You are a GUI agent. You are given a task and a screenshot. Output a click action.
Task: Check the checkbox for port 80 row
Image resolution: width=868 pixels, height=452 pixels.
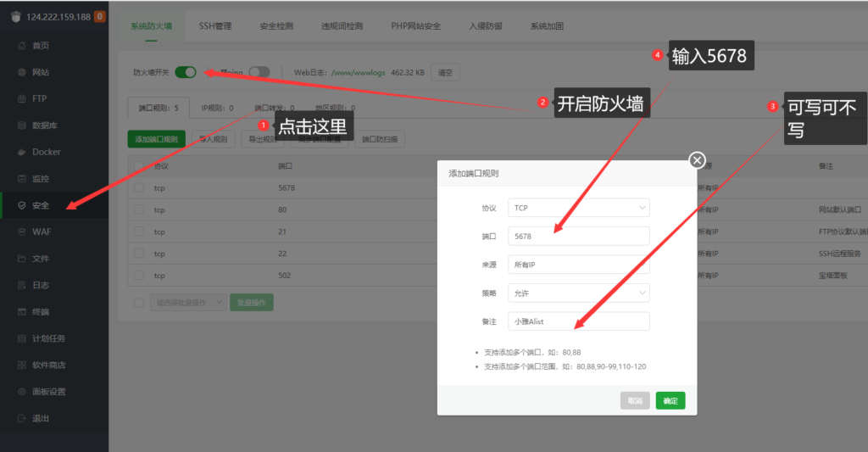pyautogui.click(x=138, y=209)
